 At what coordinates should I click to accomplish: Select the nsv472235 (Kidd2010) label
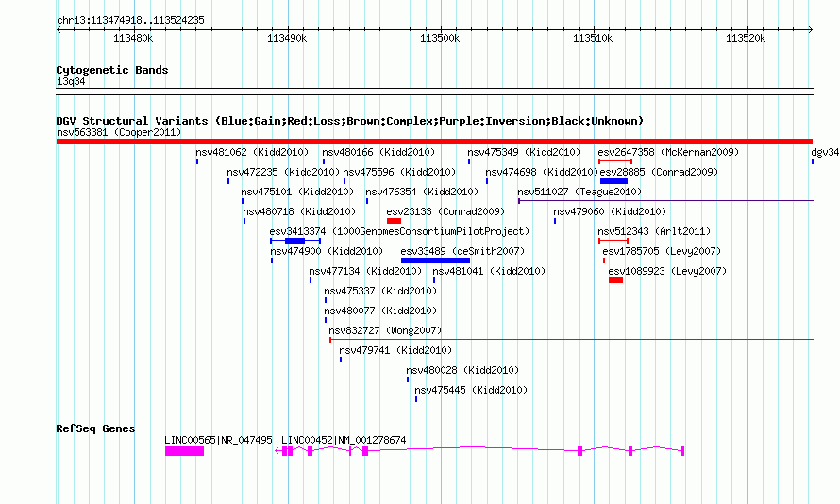click(283, 172)
